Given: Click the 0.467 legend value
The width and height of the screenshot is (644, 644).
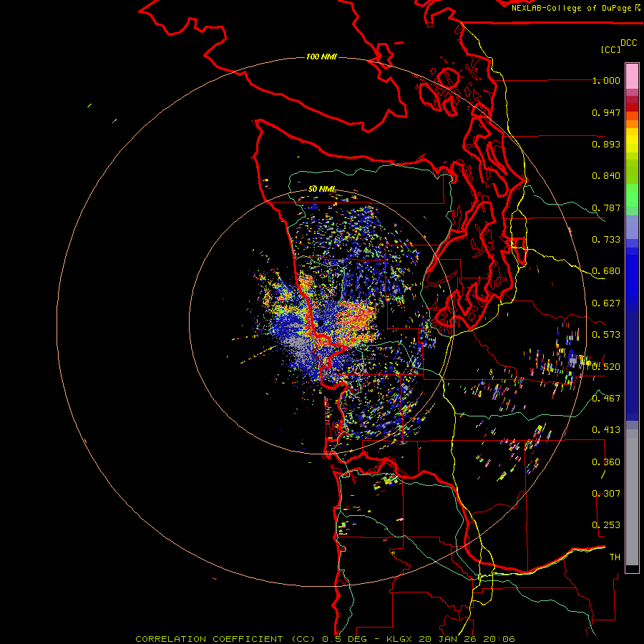Looking at the screenshot, I should 606,399.
